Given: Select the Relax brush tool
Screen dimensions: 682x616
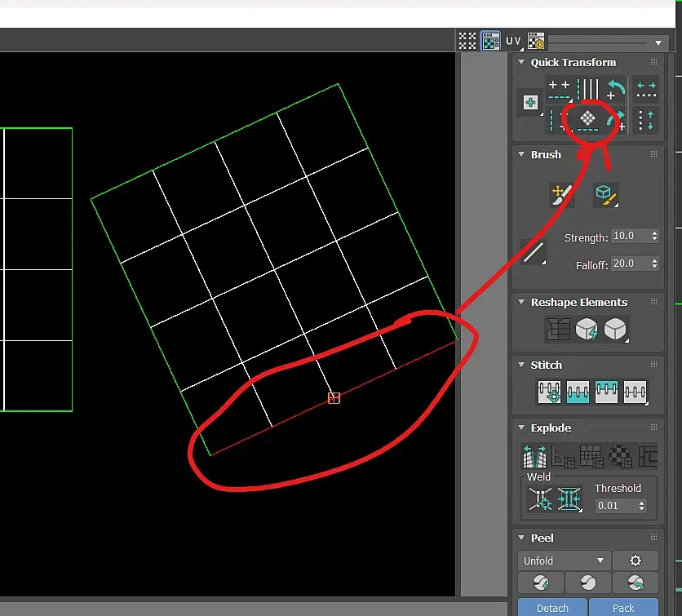Looking at the screenshot, I should coord(606,194).
